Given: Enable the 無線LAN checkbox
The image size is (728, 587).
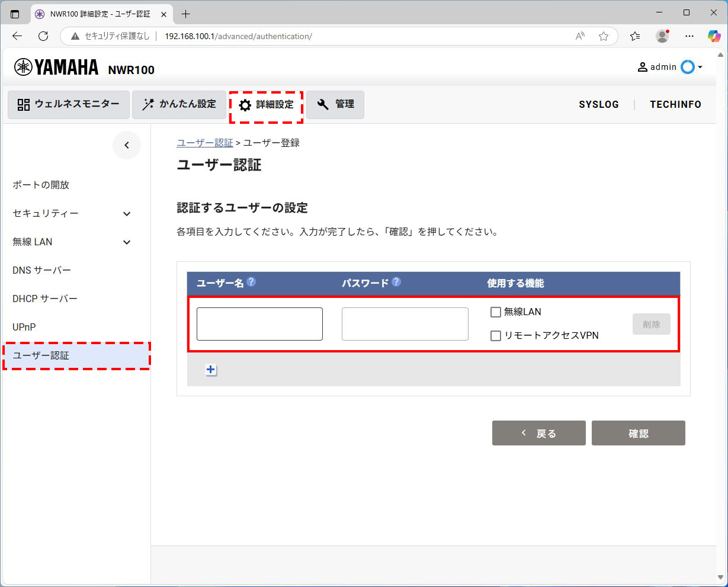Looking at the screenshot, I should pos(495,312).
